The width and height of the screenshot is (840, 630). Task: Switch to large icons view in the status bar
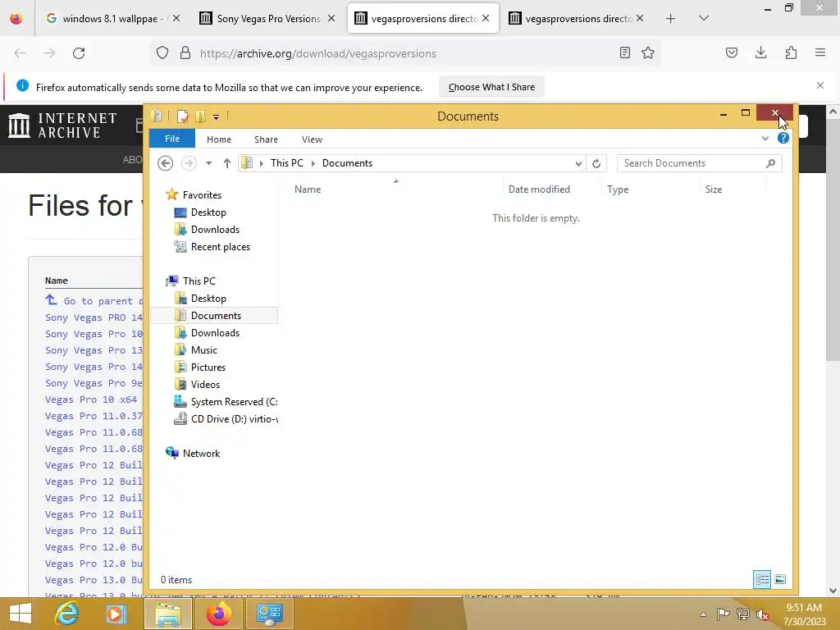(x=781, y=579)
